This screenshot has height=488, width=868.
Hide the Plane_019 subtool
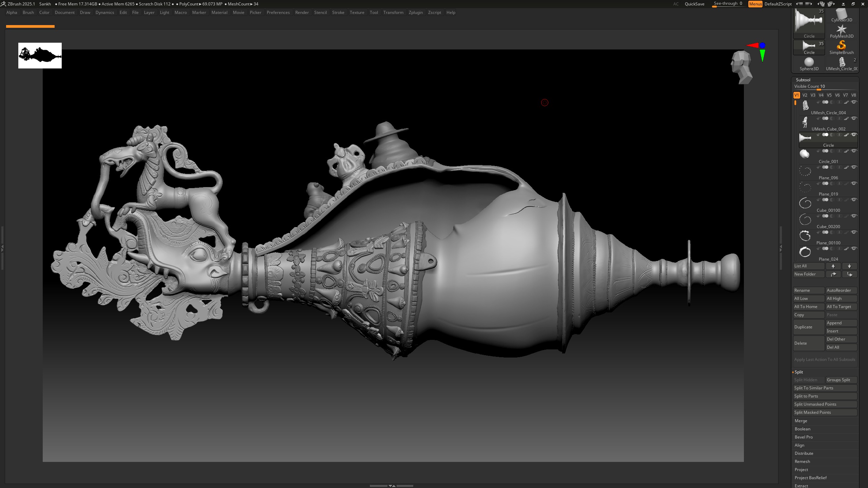(854, 183)
